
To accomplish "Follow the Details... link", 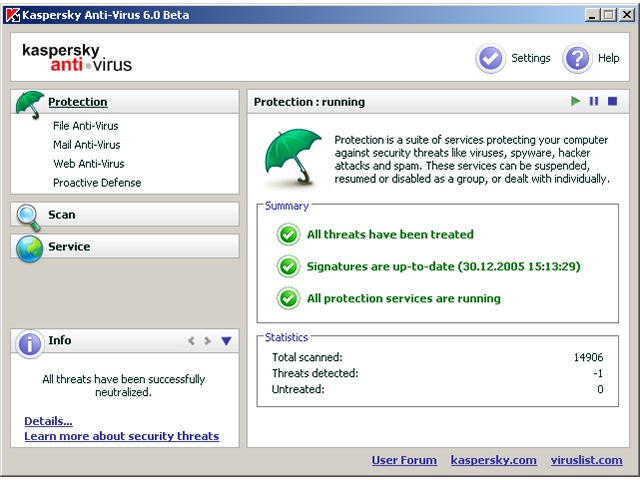I will click(x=48, y=421).
